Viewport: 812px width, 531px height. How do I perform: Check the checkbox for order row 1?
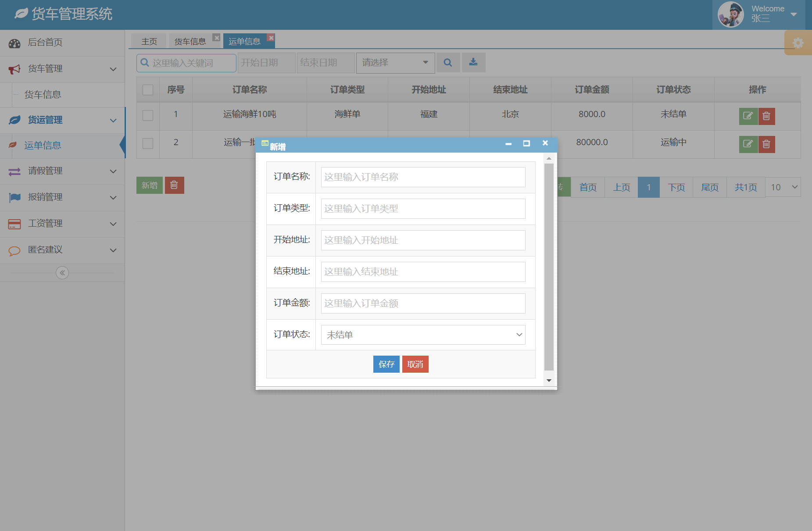click(147, 115)
